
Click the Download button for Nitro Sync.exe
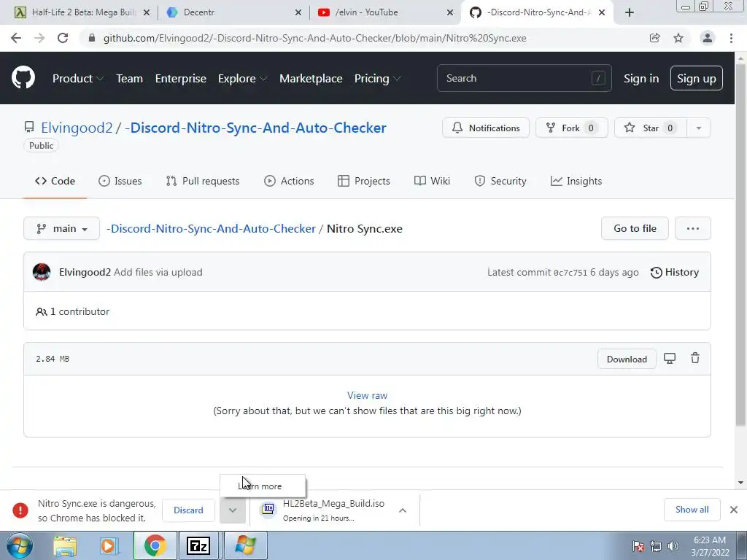627,359
